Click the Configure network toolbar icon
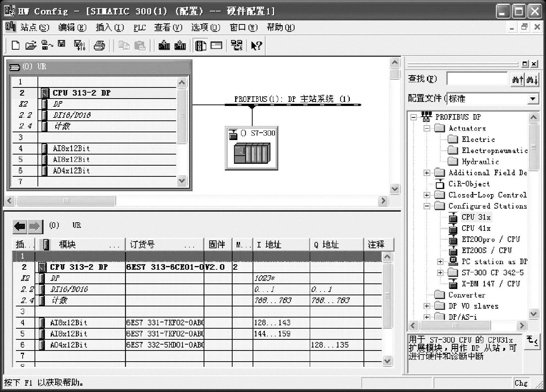The image size is (546, 392). click(236, 45)
